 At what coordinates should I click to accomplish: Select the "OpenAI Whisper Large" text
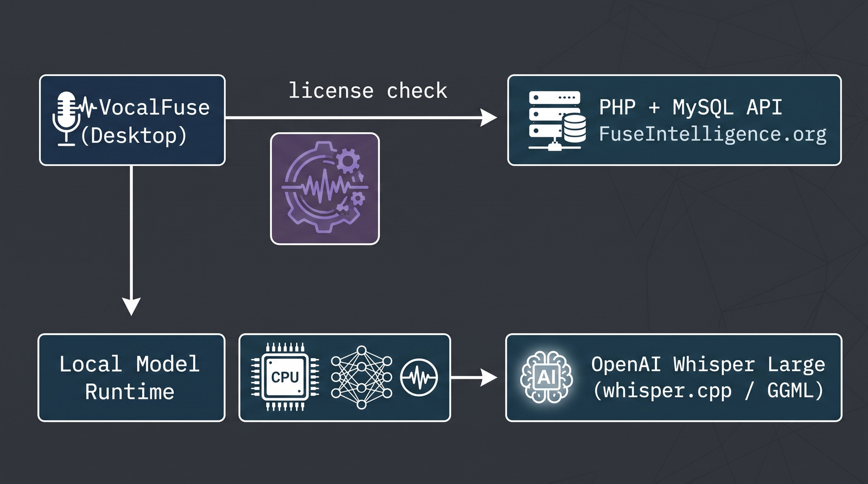tap(708, 365)
